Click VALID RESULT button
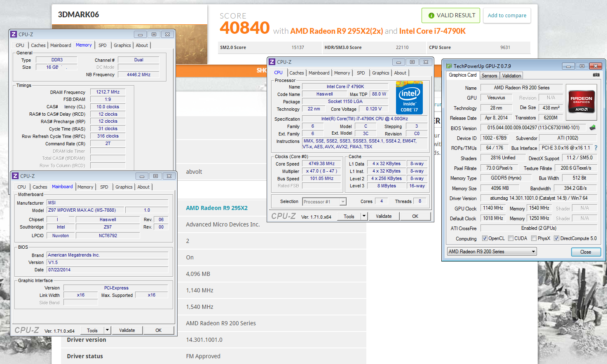This screenshot has height=364, width=607. pyautogui.click(x=451, y=16)
